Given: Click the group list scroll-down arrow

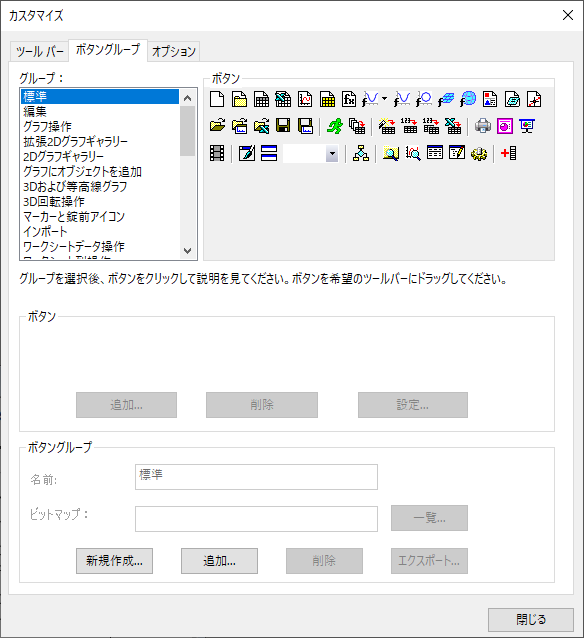Looking at the screenshot, I should (187, 251).
